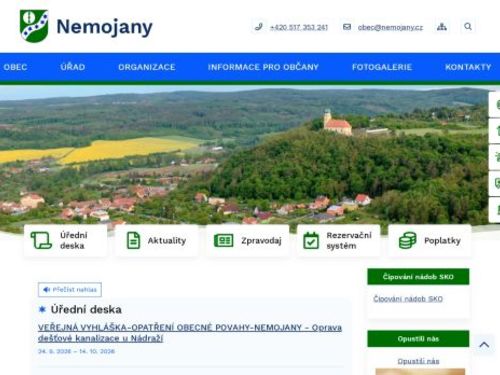
Task: Open the Rezervační systém tile label
Action: pos(349,240)
